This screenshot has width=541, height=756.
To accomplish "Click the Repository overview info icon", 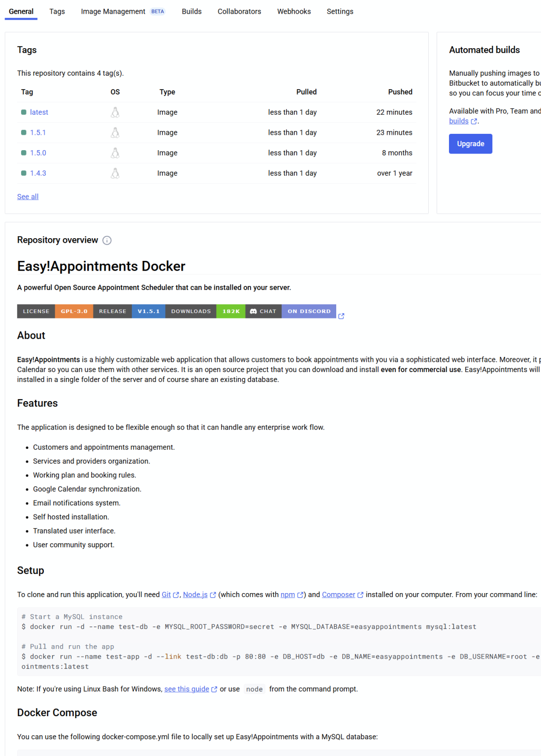I will point(107,240).
